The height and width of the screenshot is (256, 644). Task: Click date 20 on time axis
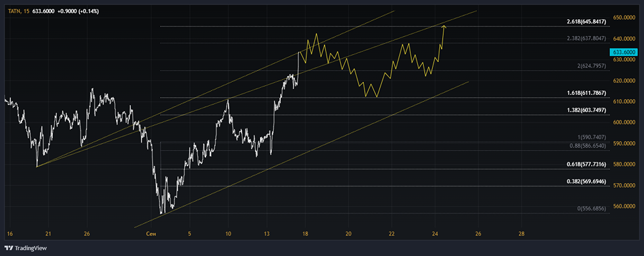348,234
